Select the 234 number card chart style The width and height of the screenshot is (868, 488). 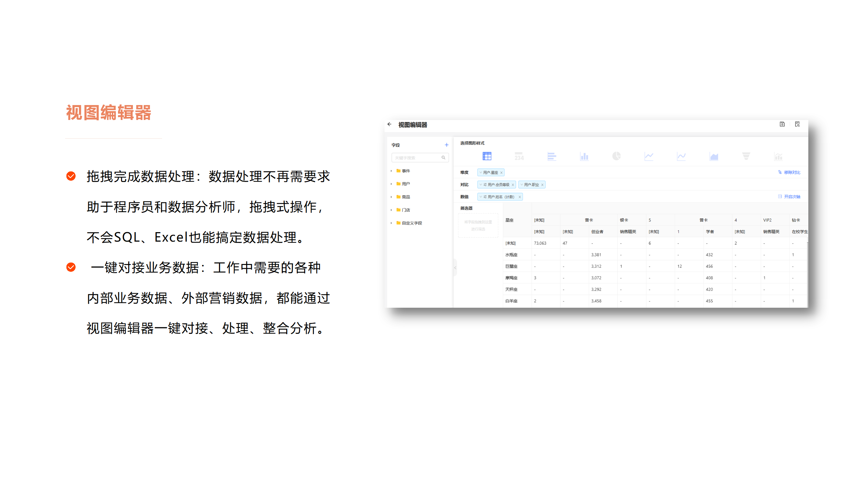tap(519, 156)
